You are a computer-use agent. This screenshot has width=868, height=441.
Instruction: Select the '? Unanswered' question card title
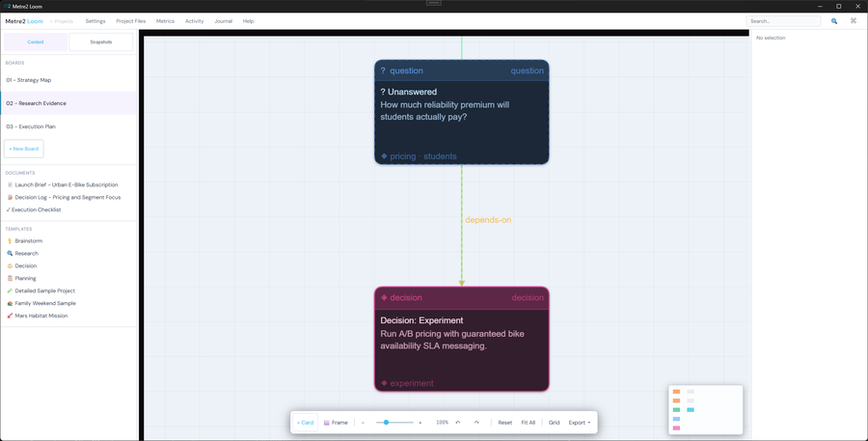409,92
